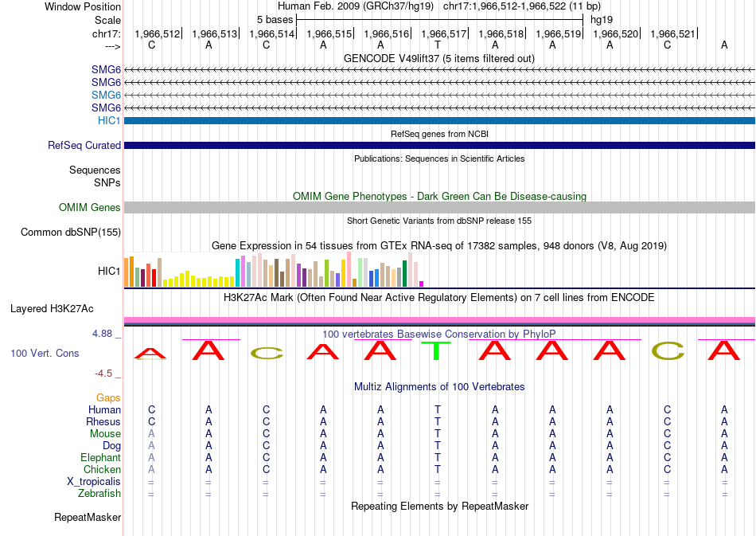Open Publications: Sequences in Scientific Articles title
Image resolution: width=756 pixels, height=536 pixels.
click(x=439, y=158)
